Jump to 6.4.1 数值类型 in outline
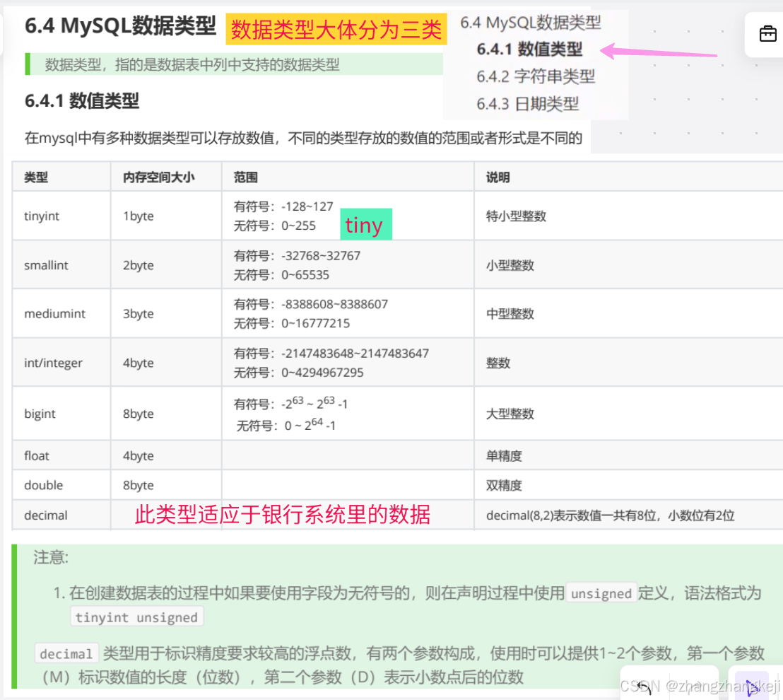 tap(529, 49)
